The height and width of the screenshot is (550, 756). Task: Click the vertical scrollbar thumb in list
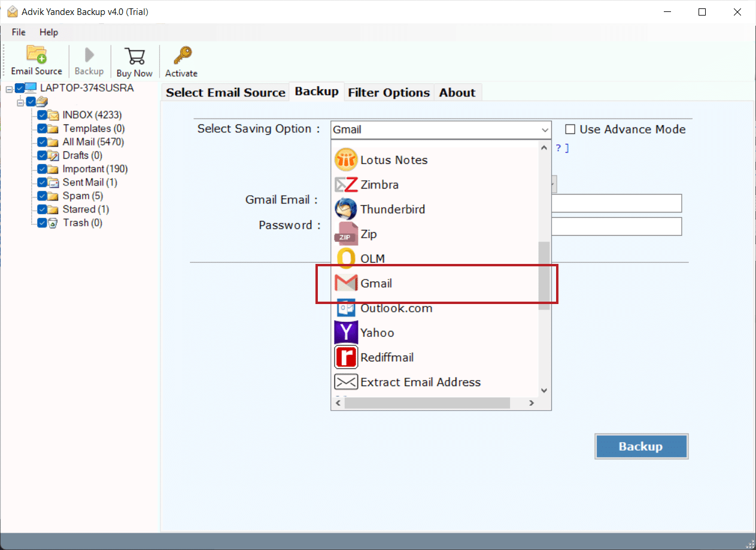click(544, 276)
